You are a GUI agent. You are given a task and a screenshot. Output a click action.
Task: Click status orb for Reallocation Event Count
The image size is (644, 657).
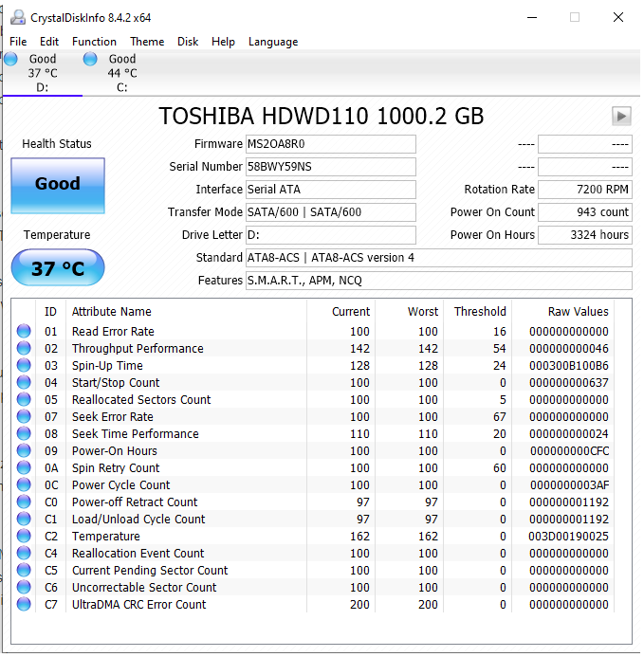24,553
